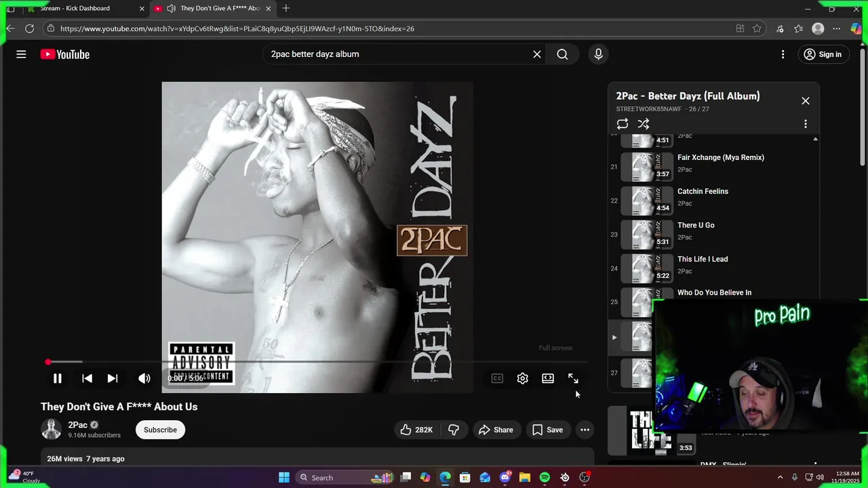Subscribe to the 2Pac channel
The image size is (868, 488).
click(160, 430)
